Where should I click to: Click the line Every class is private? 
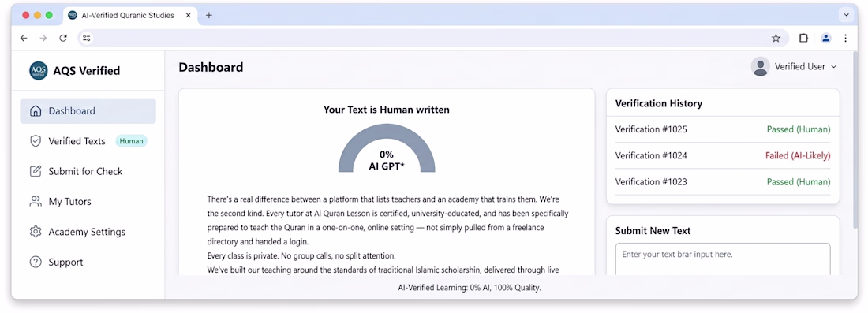pyautogui.click(x=301, y=256)
